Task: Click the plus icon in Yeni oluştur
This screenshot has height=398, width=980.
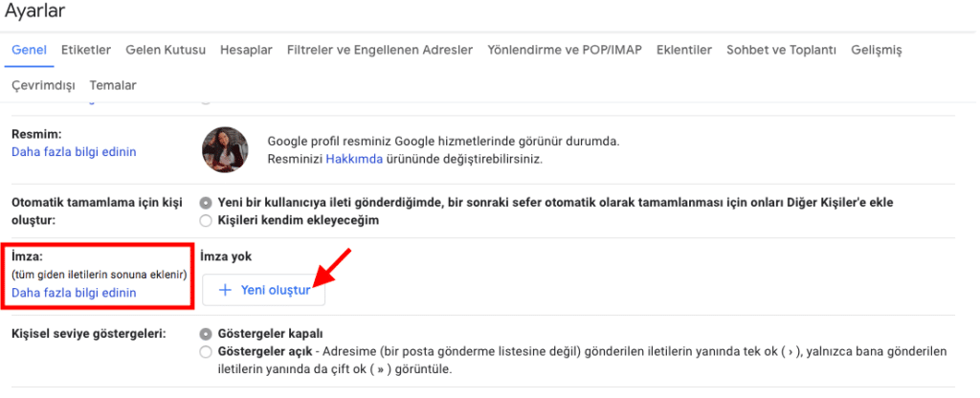Action: tap(225, 290)
